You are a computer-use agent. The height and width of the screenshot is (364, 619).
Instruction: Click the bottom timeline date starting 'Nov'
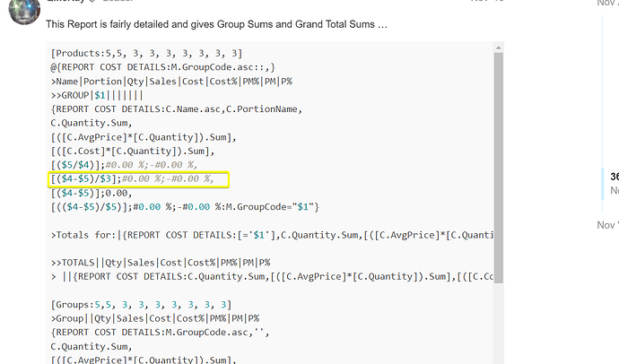coord(608,225)
